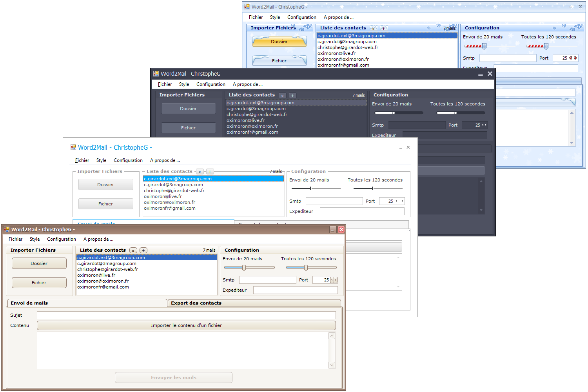Click the + contact icon in white window
588x392 pixels.
[210, 172]
